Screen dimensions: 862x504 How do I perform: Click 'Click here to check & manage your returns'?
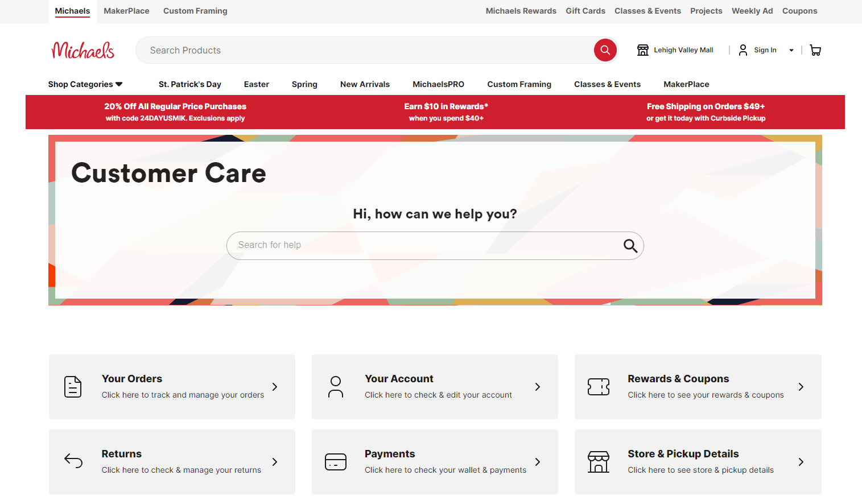tap(182, 470)
